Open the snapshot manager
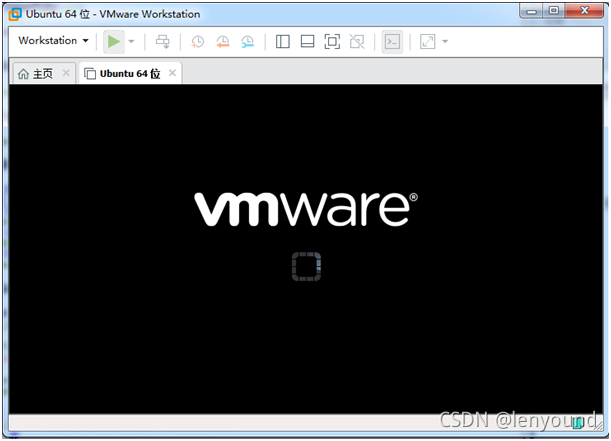This screenshot has width=611, height=441. coord(247,41)
